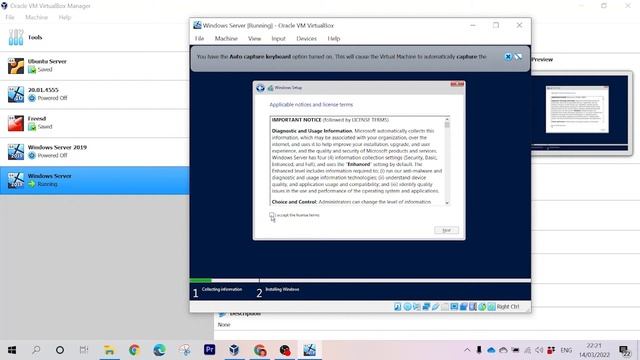This screenshot has height=360, width=640.
Task: Click the don't-show-again icon on the notification bar
Action: 518,57
